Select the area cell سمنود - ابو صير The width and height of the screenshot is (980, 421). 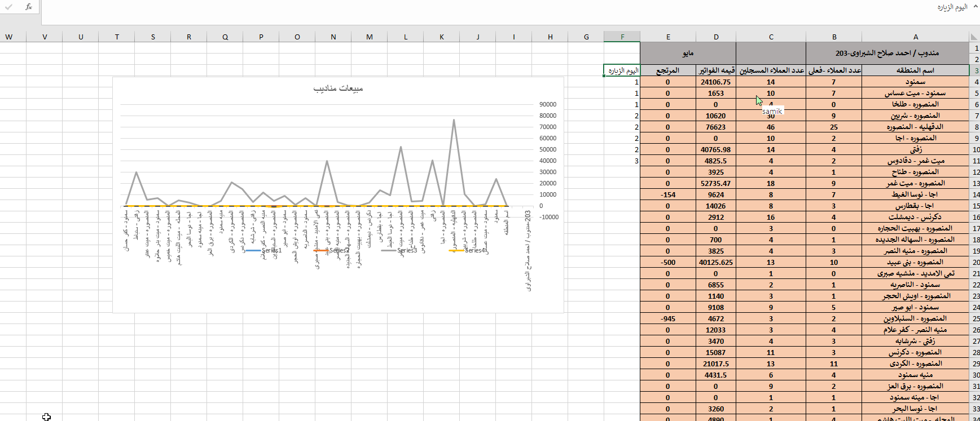[916, 307]
